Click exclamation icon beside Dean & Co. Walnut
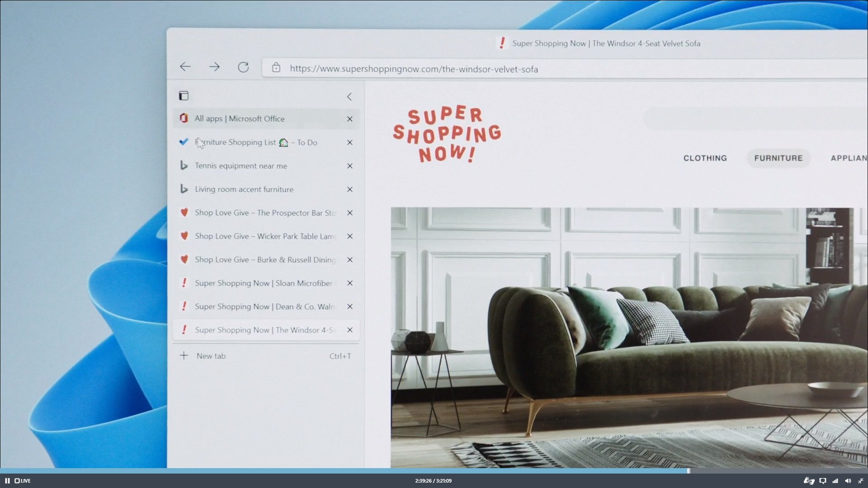Viewport: 868px width, 488px height. (184, 306)
